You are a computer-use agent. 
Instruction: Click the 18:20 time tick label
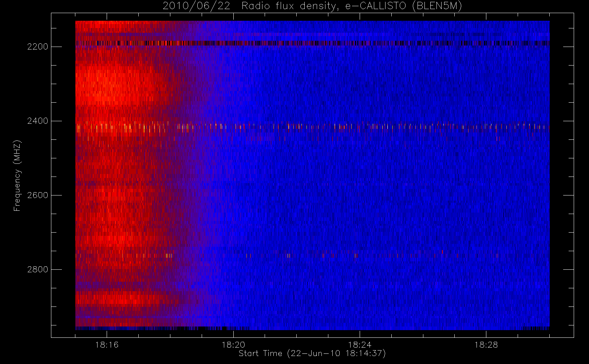click(233, 345)
